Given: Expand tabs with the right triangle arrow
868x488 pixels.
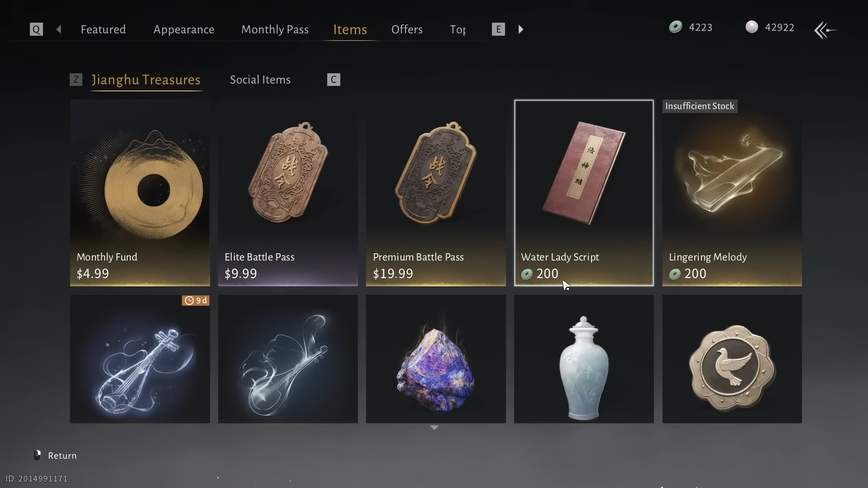Looking at the screenshot, I should point(521,29).
